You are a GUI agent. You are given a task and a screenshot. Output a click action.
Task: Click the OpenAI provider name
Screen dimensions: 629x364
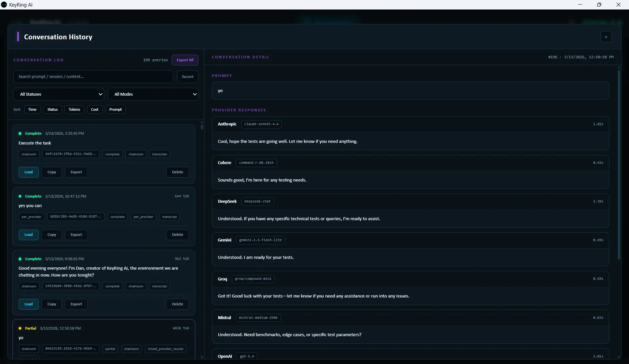coord(225,356)
